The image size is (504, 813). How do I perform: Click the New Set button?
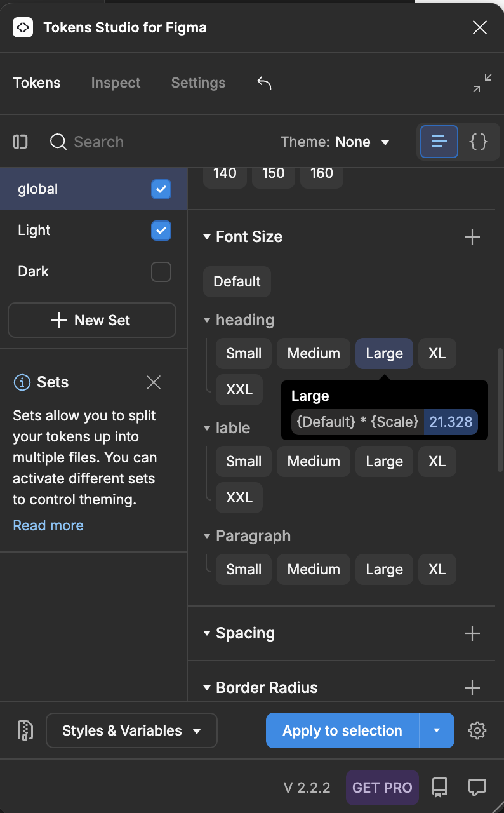click(x=92, y=320)
